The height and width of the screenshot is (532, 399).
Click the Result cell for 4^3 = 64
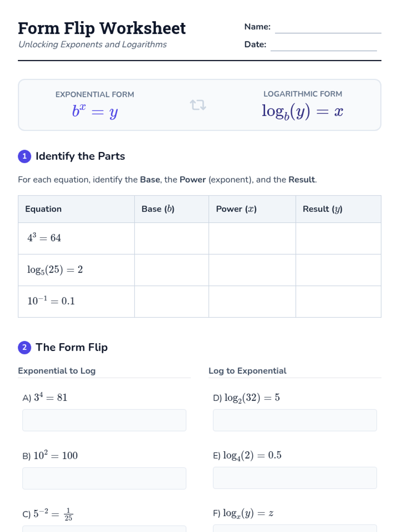click(x=338, y=238)
